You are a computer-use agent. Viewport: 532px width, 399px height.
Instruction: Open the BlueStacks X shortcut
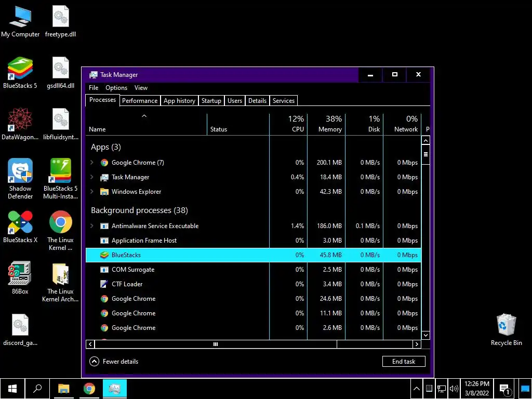pos(20,227)
